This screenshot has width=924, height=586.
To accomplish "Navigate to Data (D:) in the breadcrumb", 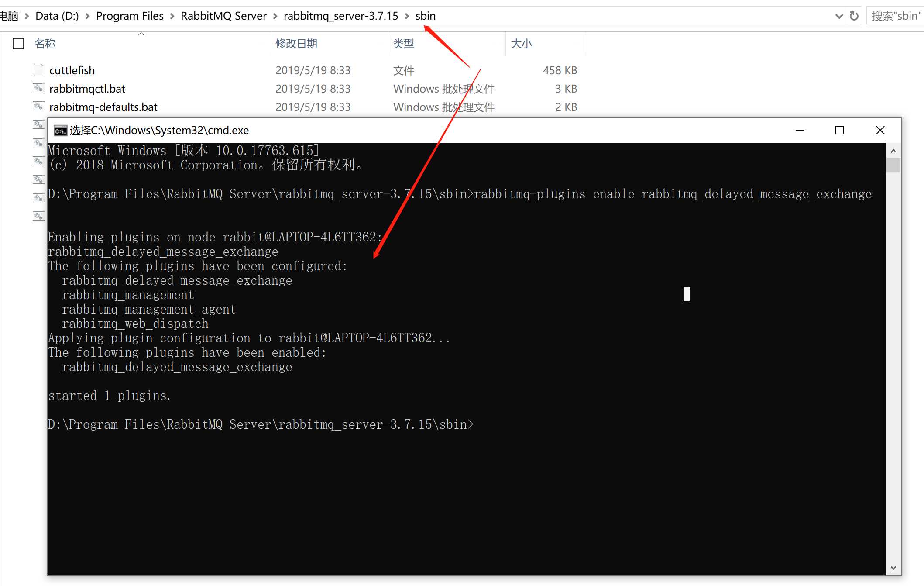I will click(x=57, y=16).
